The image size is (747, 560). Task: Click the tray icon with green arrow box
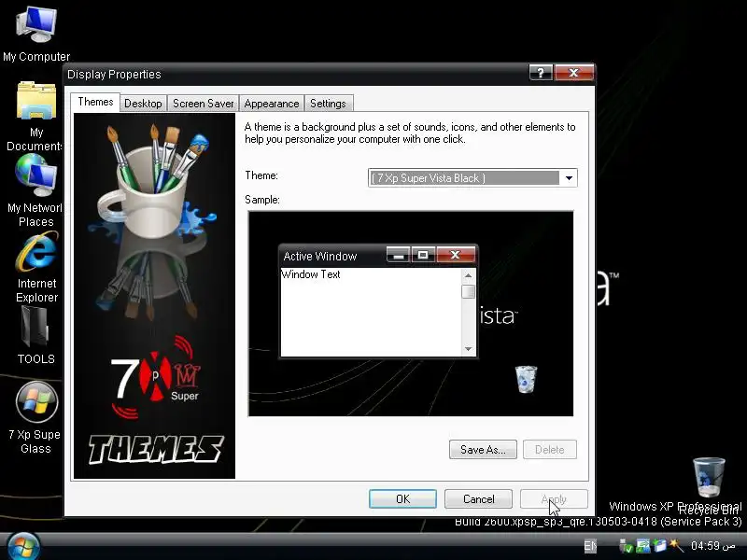(x=660, y=546)
